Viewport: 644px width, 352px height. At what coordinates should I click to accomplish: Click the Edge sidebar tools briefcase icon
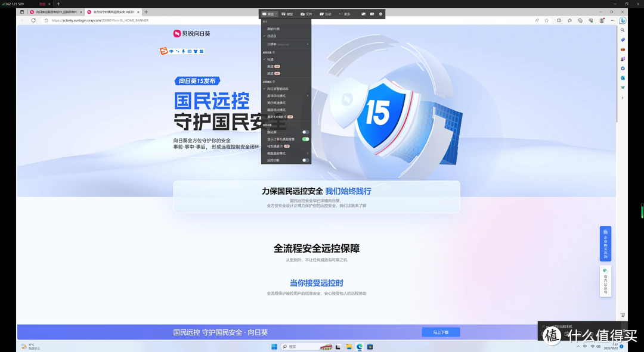[x=623, y=49]
